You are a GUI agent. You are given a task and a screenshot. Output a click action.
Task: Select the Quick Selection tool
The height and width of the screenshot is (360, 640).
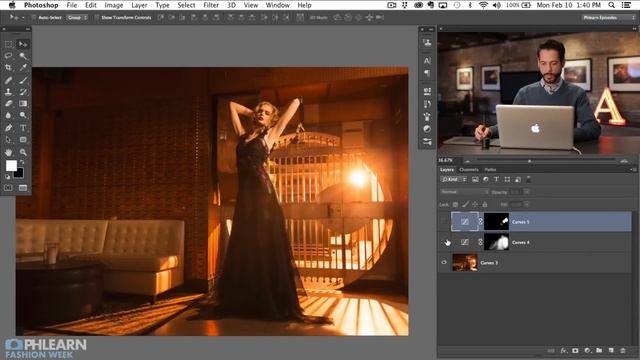tap(23, 56)
